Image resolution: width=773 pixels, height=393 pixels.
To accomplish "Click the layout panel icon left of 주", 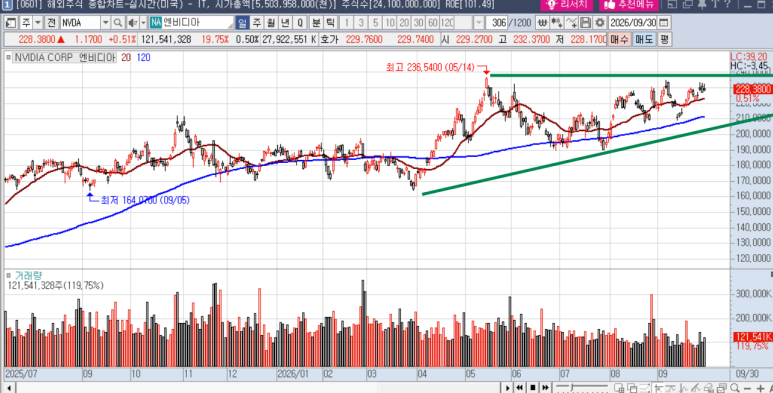I will pyautogui.click(x=11, y=23).
